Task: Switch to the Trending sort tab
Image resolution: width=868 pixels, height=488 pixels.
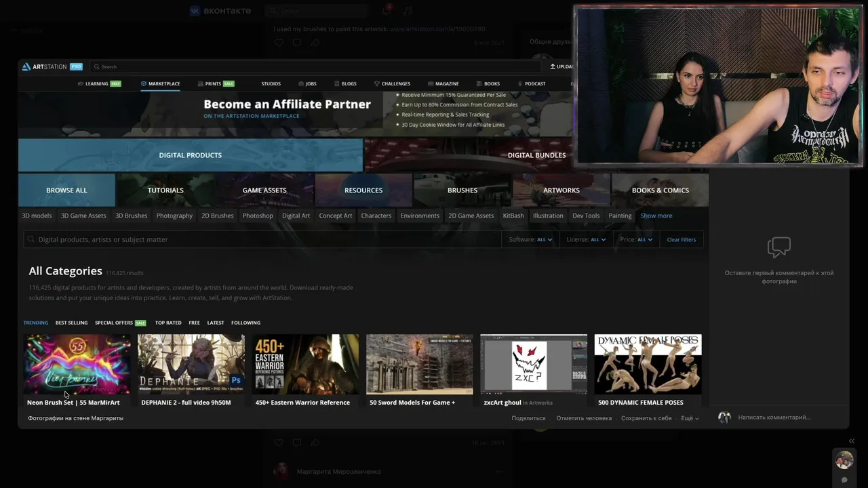Action: pyautogui.click(x=36, y=323)
